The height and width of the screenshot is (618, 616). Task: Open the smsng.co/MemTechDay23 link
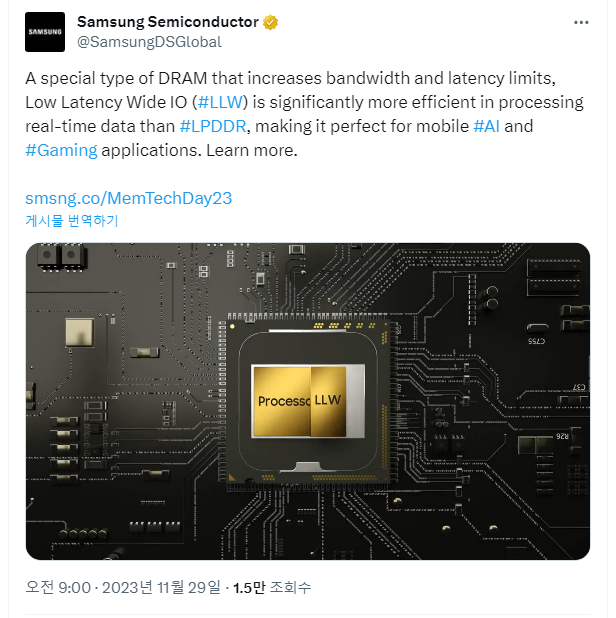(x=128, y=198)
